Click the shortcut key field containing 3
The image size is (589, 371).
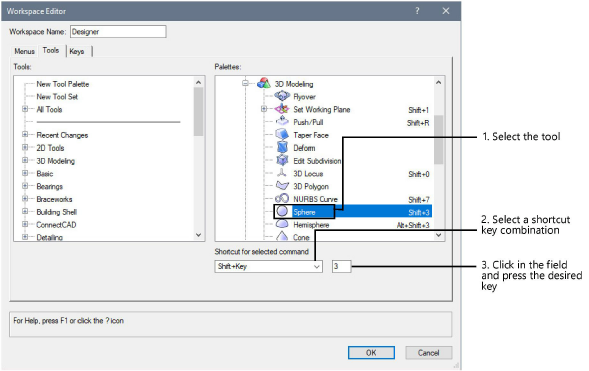tap(341, 266)
